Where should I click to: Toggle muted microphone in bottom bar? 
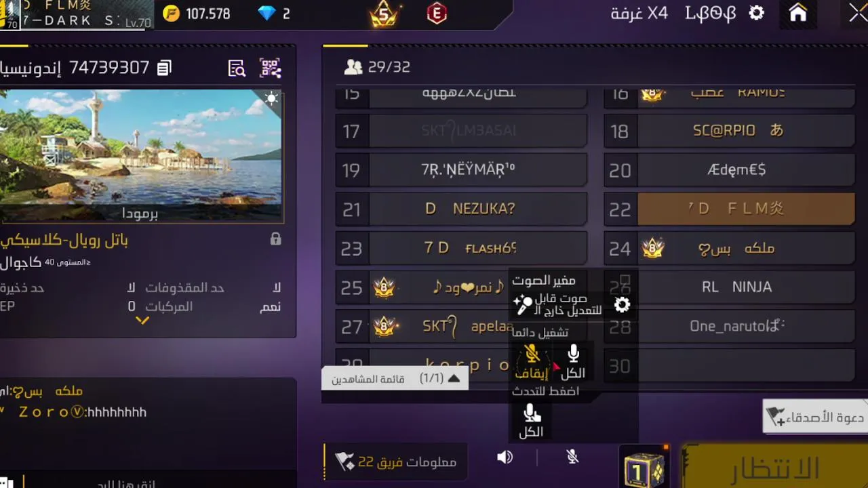coord(572,457)
